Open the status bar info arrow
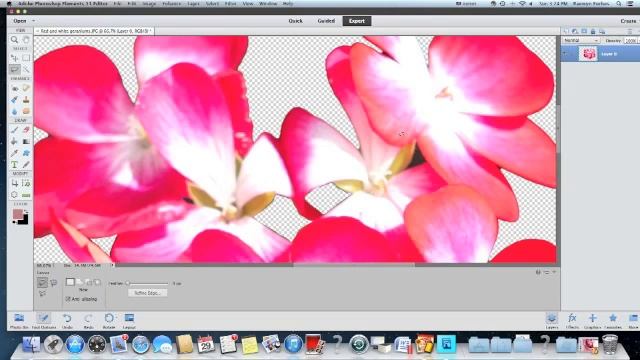This screenshot has height=360, width=640. 113,265
